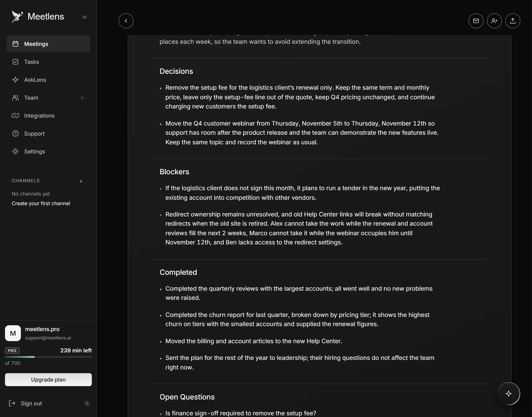Click the PRO plan badge
This screenshot has width=532, height=417.
[12, 350]
